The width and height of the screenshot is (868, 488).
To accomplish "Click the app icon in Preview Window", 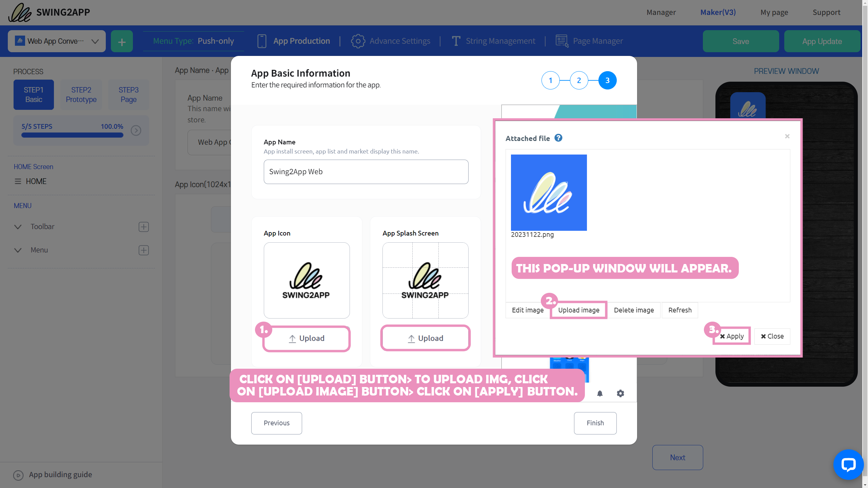I will (x=748, y=106).
